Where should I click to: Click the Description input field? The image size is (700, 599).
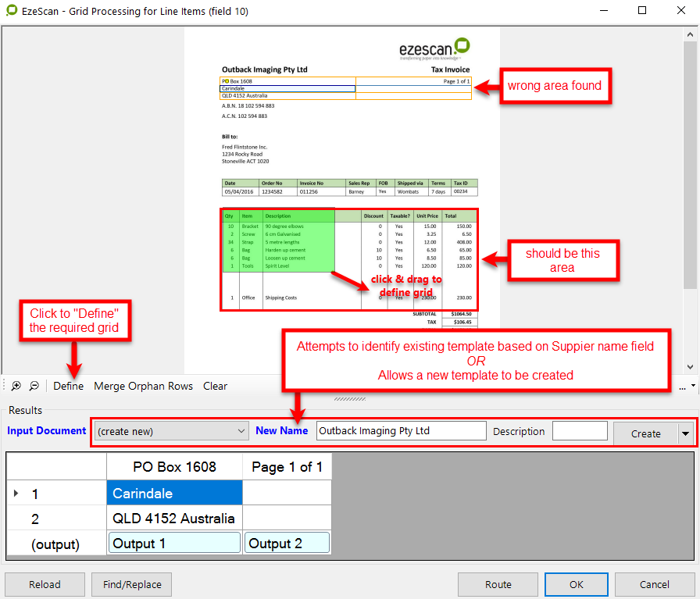579,431
